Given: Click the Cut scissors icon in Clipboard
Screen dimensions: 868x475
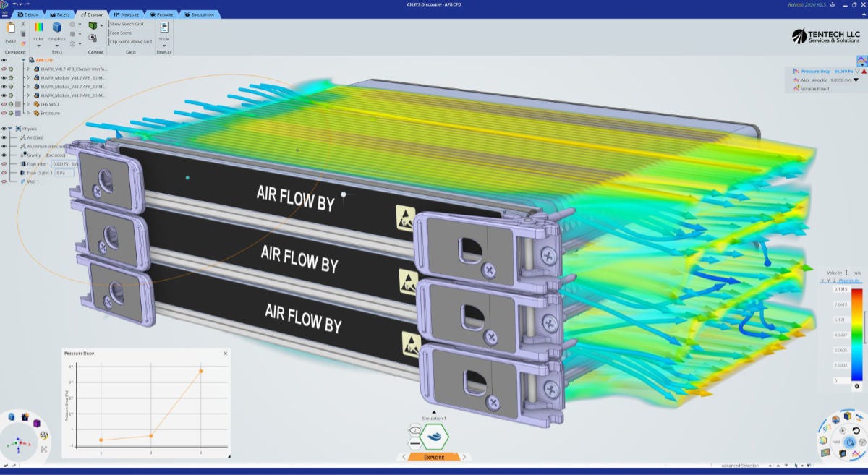Looking at the screenshot, I should pos(23,24).
